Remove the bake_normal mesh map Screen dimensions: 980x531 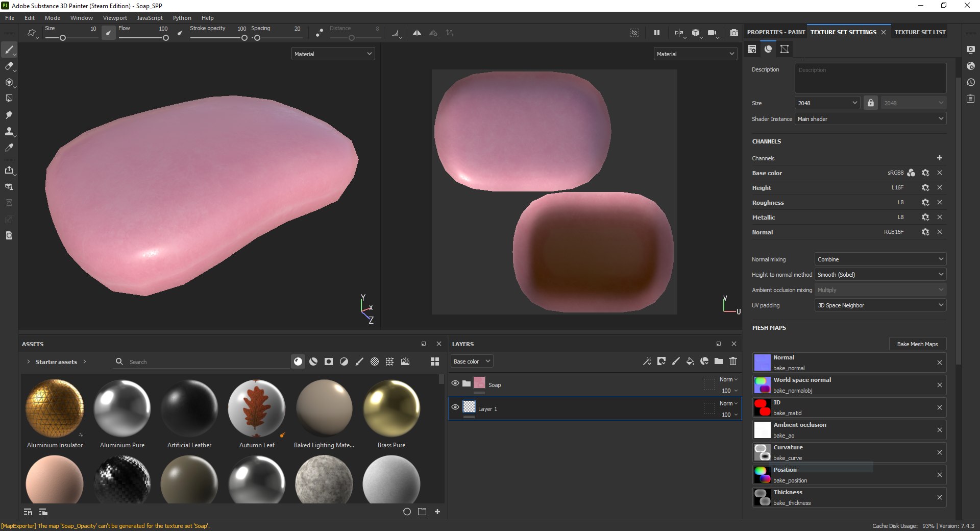tap(939, 363)
